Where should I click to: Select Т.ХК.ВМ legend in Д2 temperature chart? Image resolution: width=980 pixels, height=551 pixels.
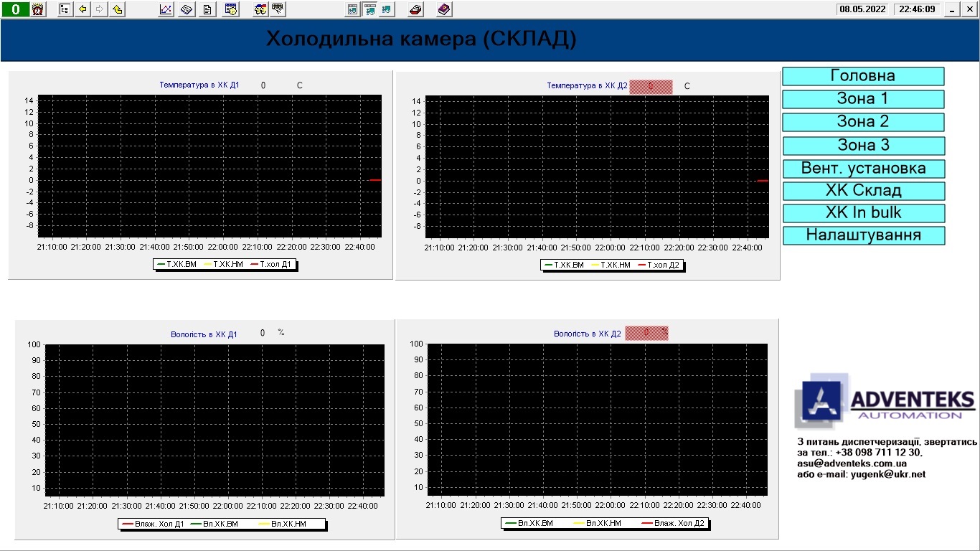[x=564, y=265]
